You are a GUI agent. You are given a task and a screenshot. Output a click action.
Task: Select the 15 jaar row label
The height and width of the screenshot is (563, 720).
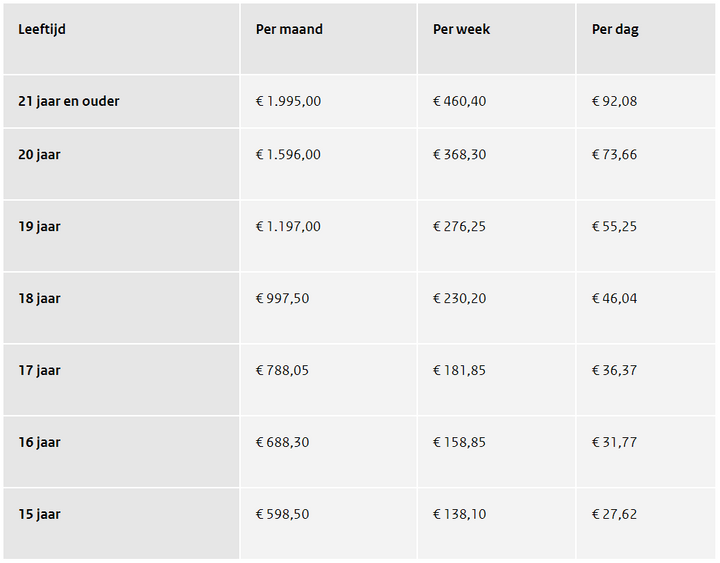point(39,514)
